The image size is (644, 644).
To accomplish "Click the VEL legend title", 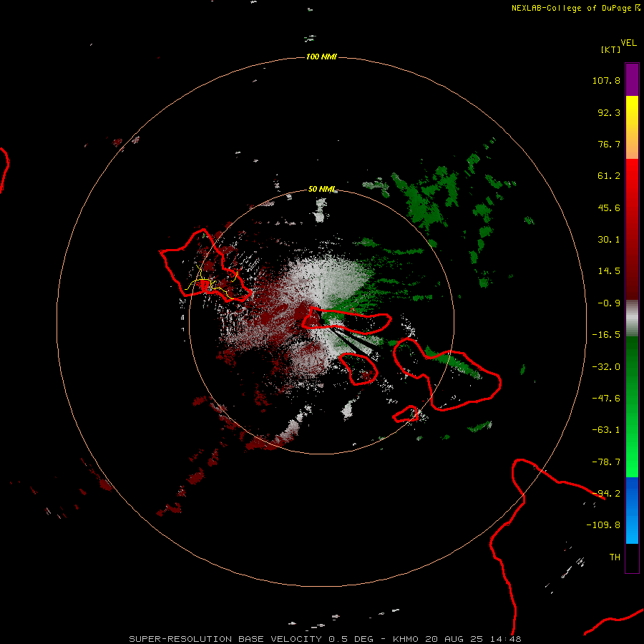I will pos(628,43).
